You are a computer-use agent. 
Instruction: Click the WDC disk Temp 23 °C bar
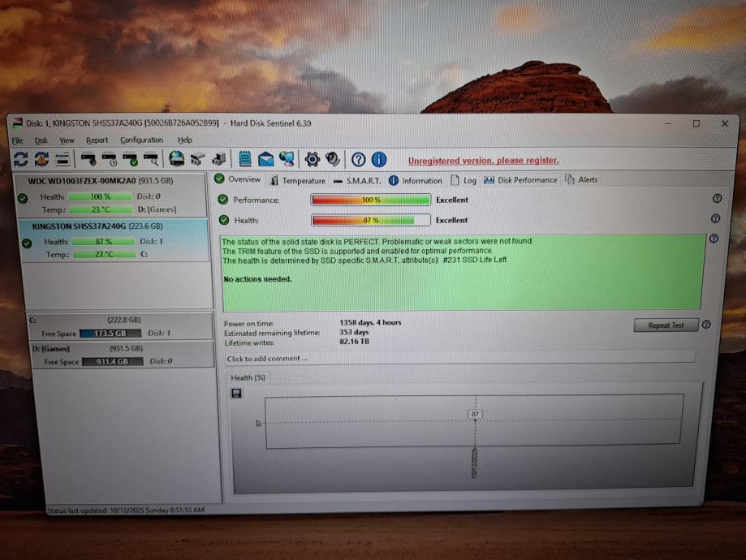101,209
